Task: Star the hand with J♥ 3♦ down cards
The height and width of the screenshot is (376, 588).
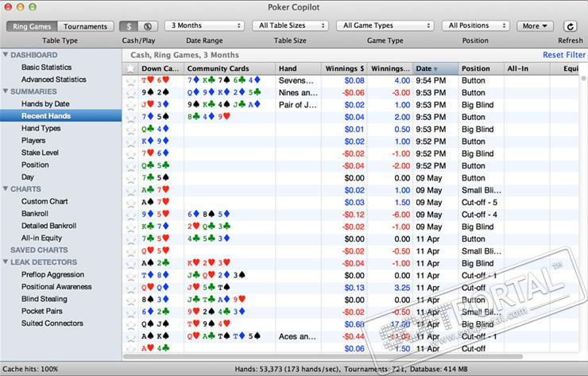Action: [130, 106]
